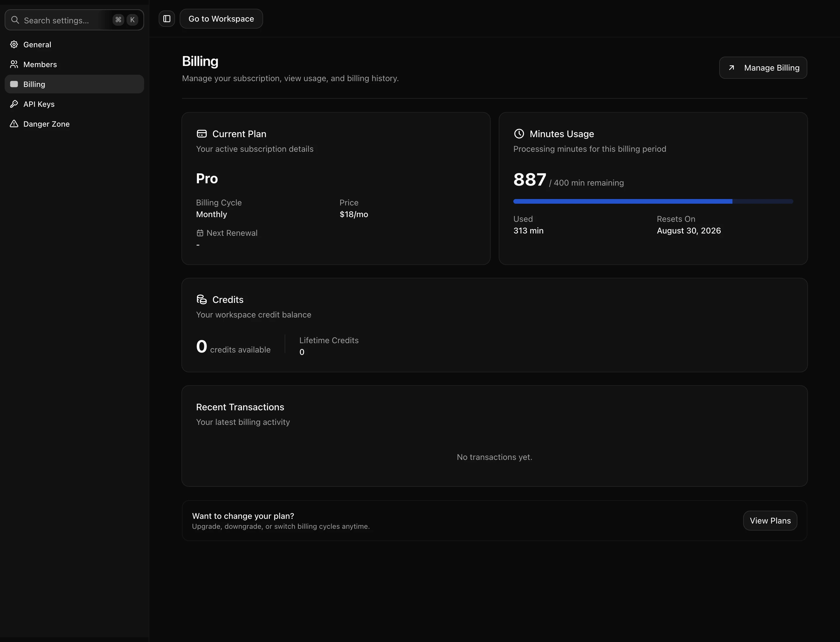The width and height of the screenshot is (840, 642).
Task: Click the Upgrade, downgrade, or switch text
Action: coord(281,526)
